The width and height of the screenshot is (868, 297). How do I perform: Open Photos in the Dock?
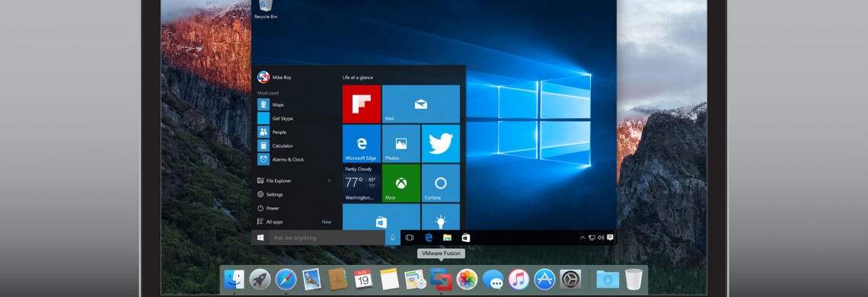pyautogui.click(x=468, y=279)
